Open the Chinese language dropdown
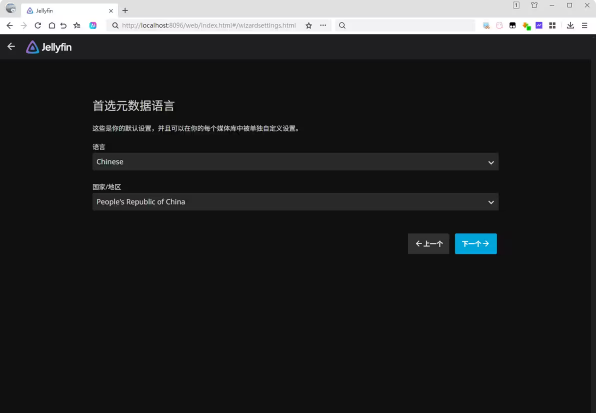 click(295, 162)
